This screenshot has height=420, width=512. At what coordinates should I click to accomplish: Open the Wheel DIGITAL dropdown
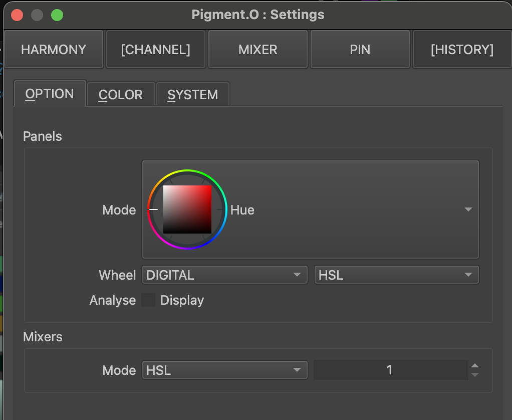(224, 275)
